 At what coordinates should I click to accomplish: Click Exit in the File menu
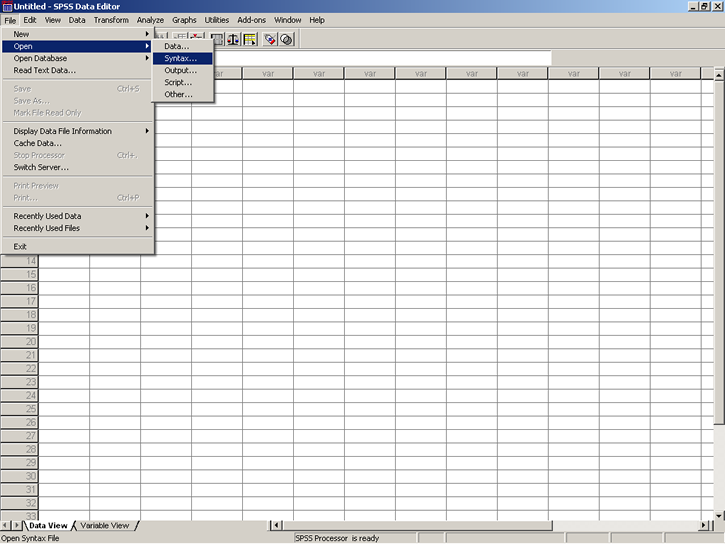point(78,247)
